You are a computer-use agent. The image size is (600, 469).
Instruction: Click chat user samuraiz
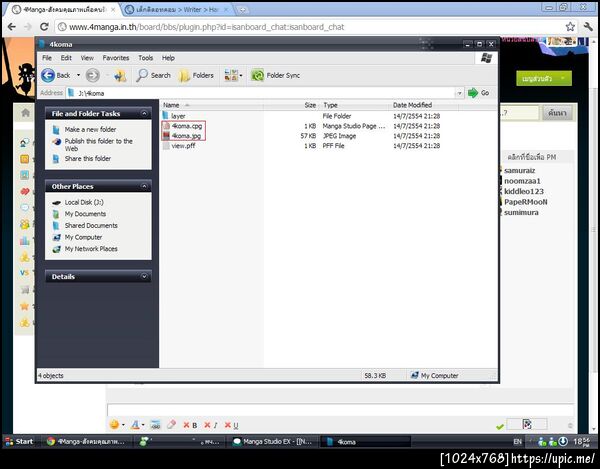[x=519, y=170]
